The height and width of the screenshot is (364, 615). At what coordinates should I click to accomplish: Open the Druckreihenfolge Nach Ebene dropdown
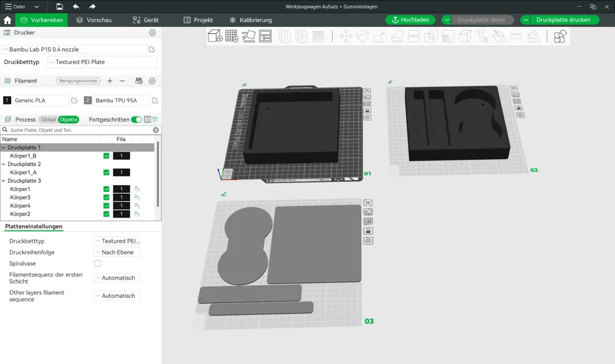pyautogui.click(x=117, y=252)
